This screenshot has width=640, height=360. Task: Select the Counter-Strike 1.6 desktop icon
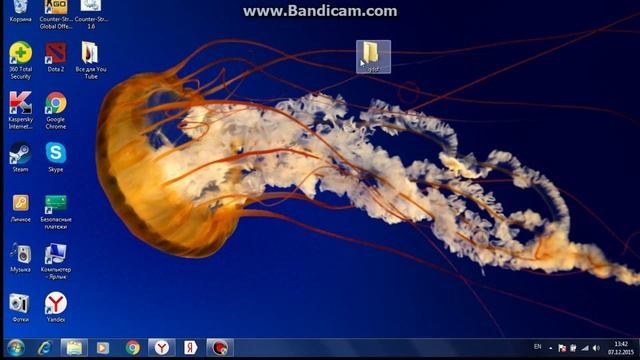(91, 14)
